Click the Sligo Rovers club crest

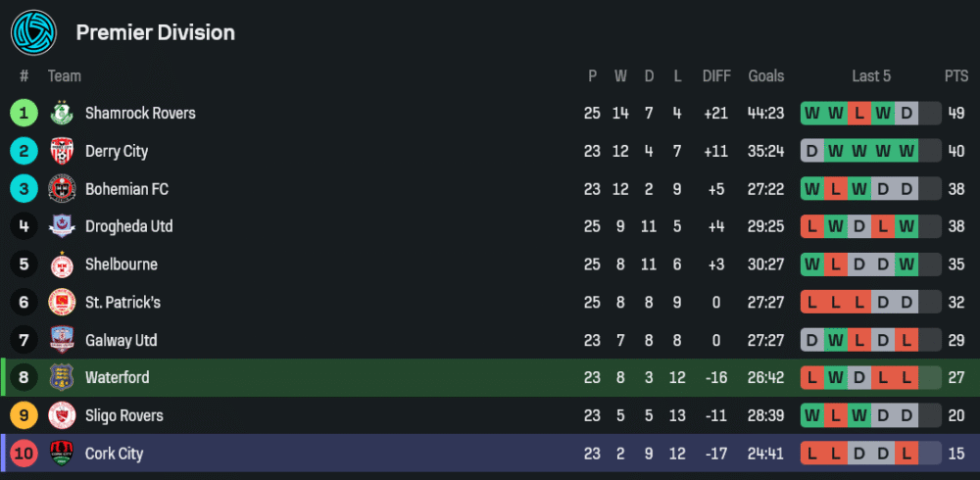62,415
